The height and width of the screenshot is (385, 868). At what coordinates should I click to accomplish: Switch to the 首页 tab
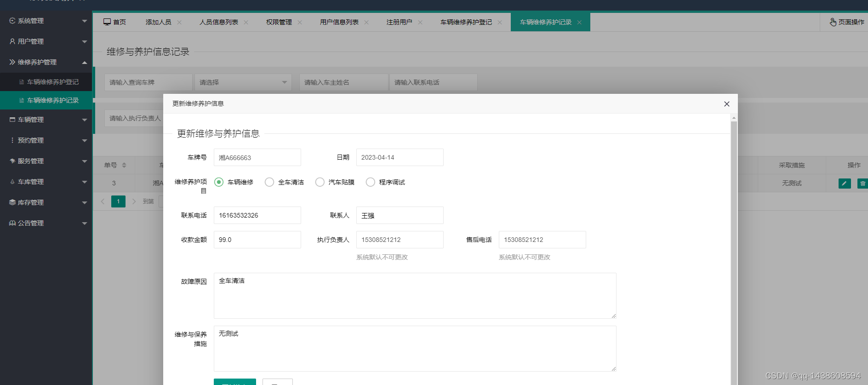[x=114, y=22]
